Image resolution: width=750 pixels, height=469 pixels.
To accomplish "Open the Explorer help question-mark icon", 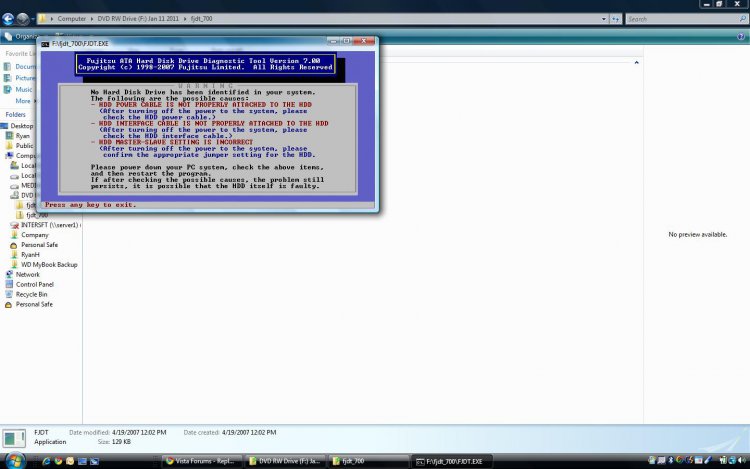I will click(741, 36).
